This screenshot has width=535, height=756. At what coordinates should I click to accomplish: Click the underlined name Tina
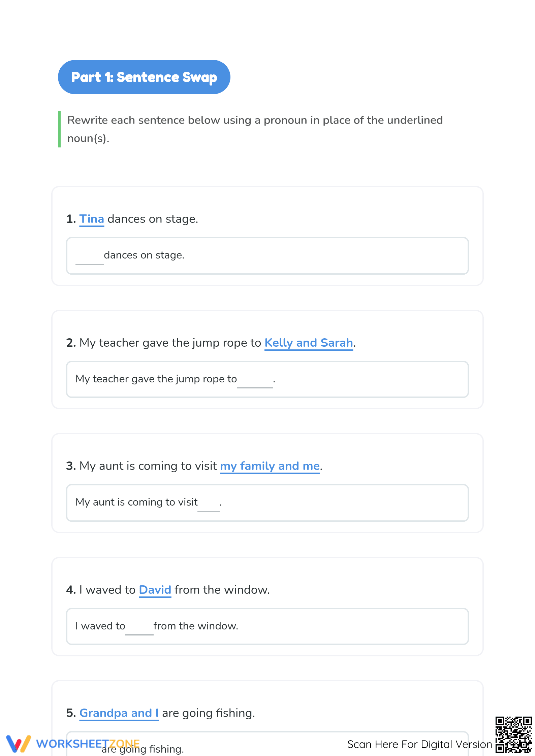tap(92, 219)
